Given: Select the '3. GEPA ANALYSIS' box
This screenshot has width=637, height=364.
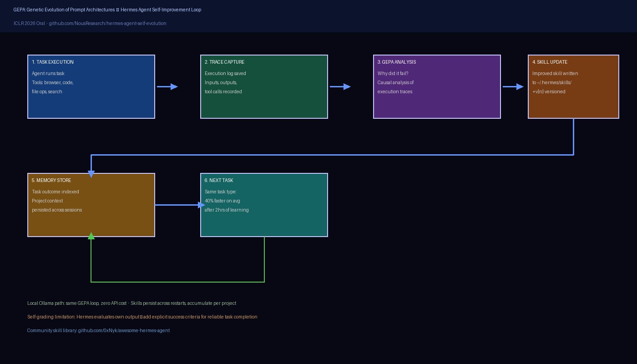Looking at the screenshot, I should click(437, 86).
